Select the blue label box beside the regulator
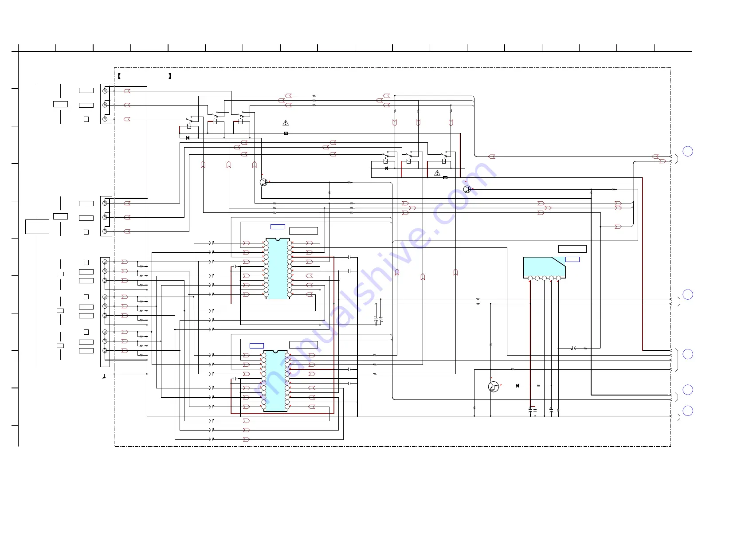This screenshot has height=560, width=745. coord(572,259)
